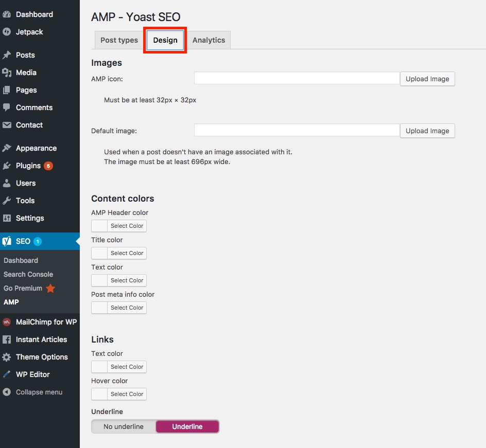486x448 pixels.
Task: Click Upload Image for Default image
Action: pyautogui.click(x=427, y=131)
